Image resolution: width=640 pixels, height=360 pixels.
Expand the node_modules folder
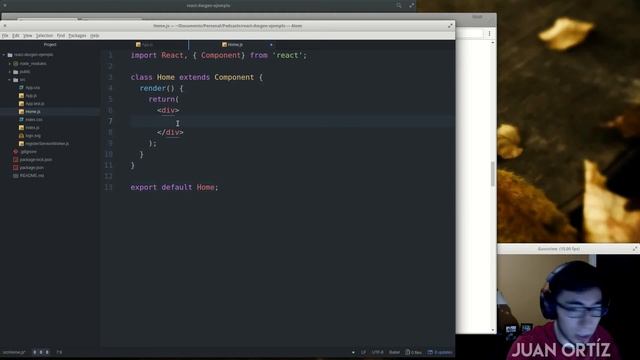tap(10, 64)
